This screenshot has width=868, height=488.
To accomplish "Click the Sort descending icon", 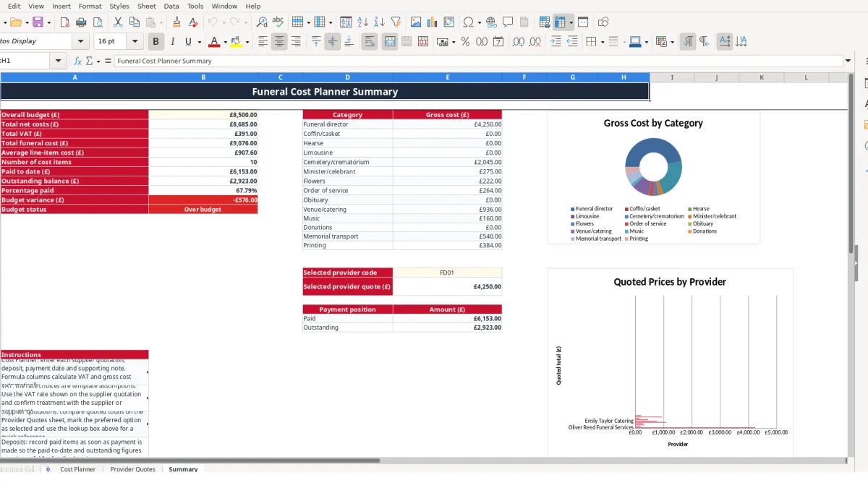I will coord(379,22).
